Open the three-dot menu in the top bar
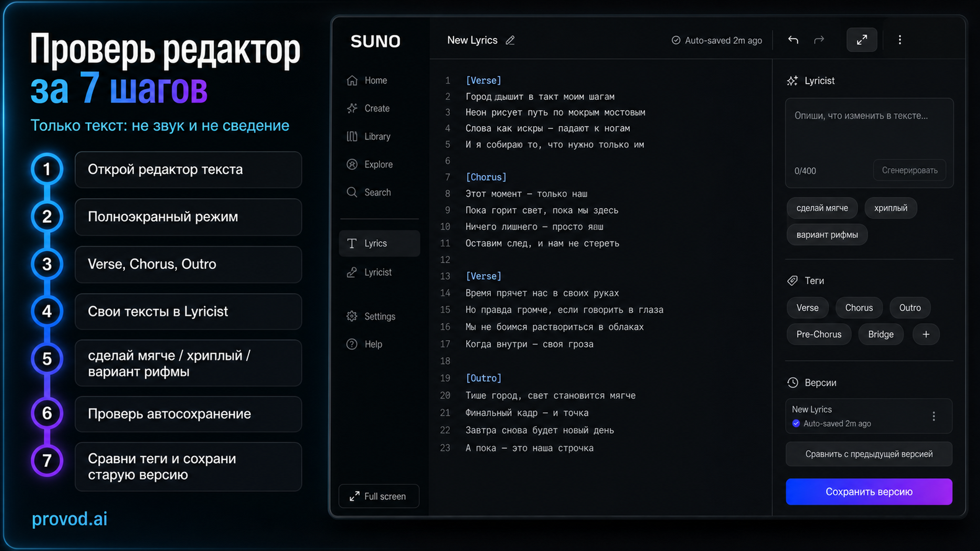The image size is (980, 551). pos(900,40)
